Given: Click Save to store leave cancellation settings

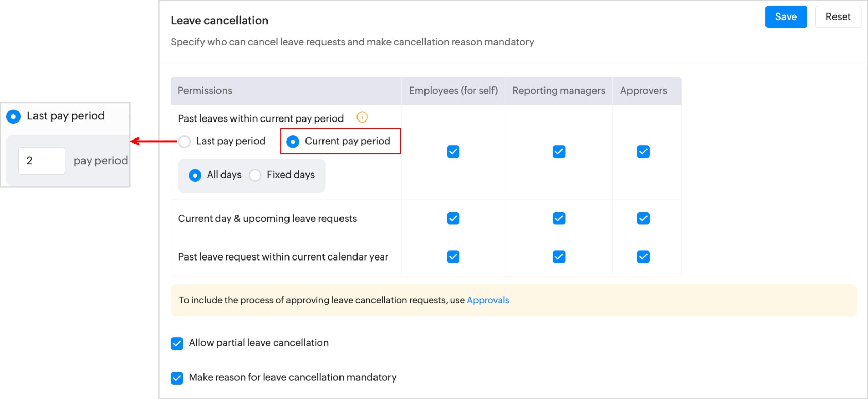Looking at the screenshot, I should pos(786,17).
